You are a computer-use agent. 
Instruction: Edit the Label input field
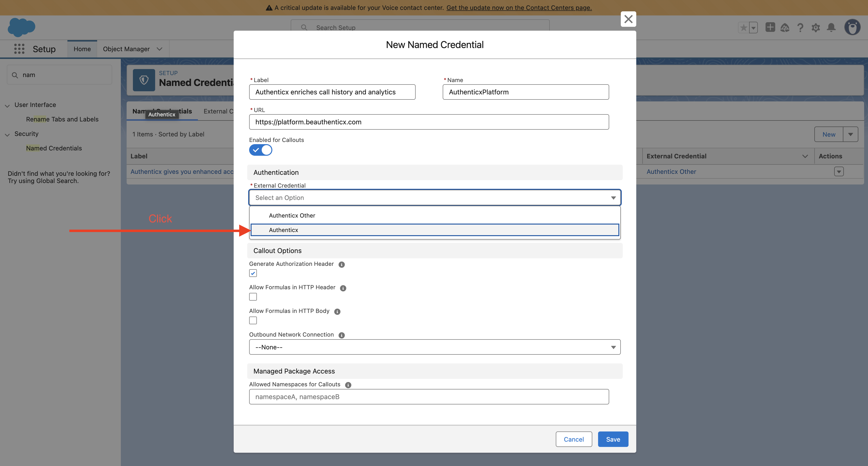click(x=332, y=92)
